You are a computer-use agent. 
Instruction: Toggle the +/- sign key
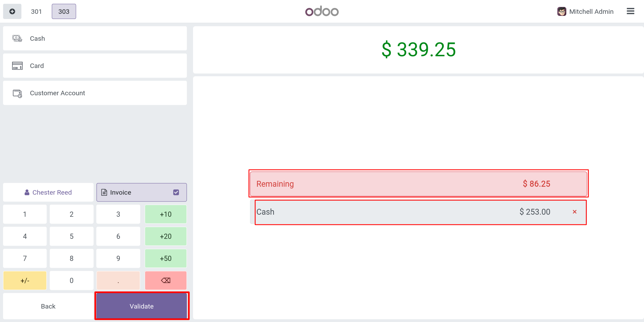click(25, 281)
